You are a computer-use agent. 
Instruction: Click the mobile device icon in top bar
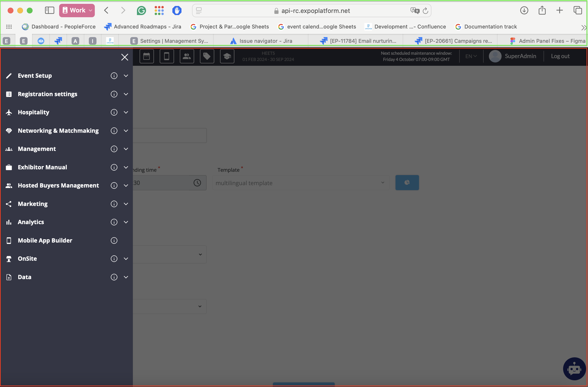[x=167, y=56]
